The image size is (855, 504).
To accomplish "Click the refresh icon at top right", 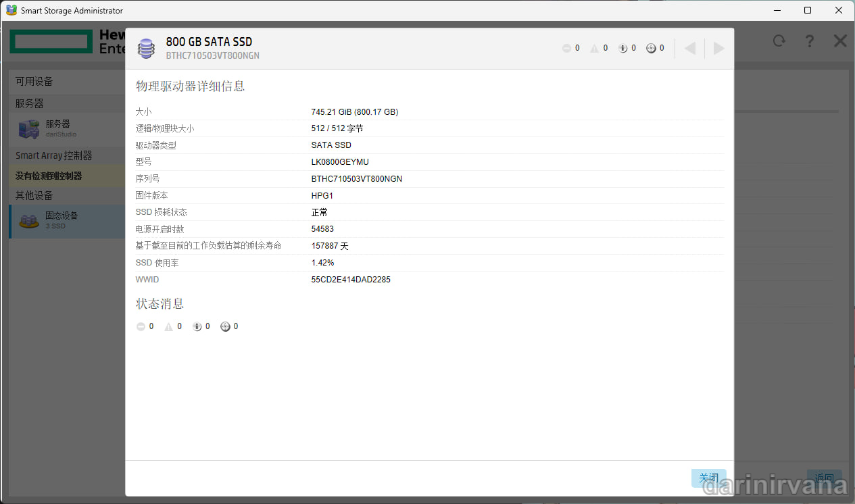I will [x=779, y=41].
